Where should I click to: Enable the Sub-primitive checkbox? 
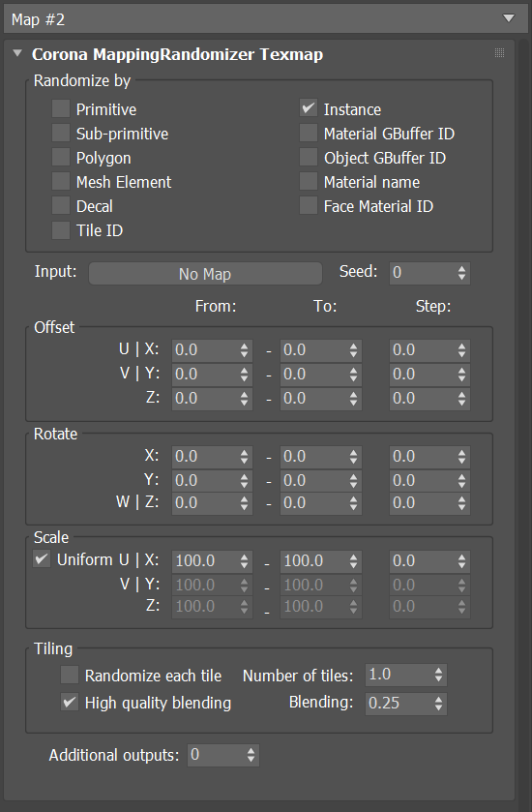(x=61, y=134)
